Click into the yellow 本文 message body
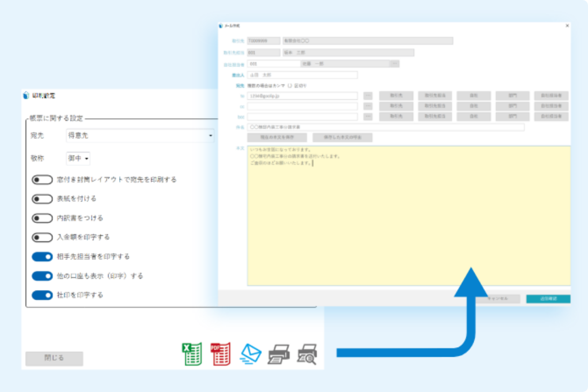Screen dimensions: 588x392 408,224
